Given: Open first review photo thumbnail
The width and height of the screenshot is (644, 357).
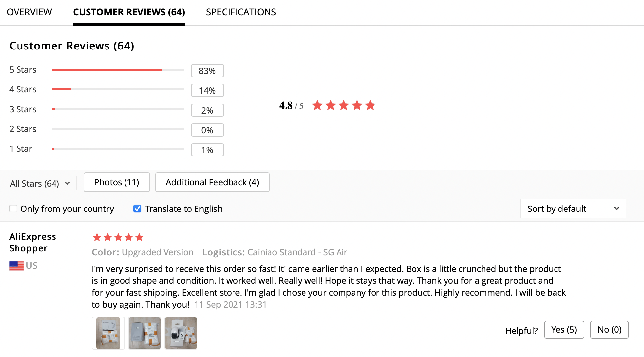Looking at the screenshot, I should pos(108,333).
